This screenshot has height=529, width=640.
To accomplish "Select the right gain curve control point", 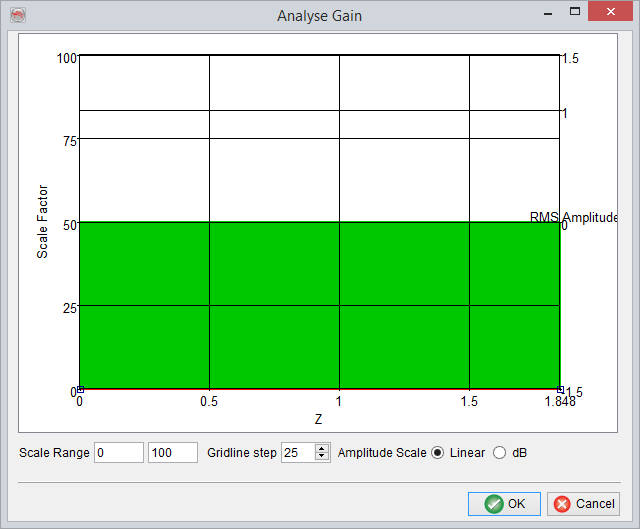I will click(x=560, y=389).
